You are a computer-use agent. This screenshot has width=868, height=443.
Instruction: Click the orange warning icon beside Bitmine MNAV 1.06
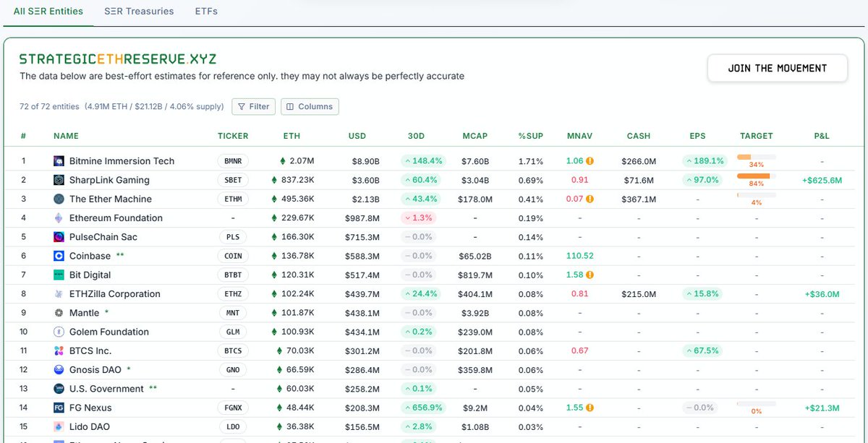(590, 161)
